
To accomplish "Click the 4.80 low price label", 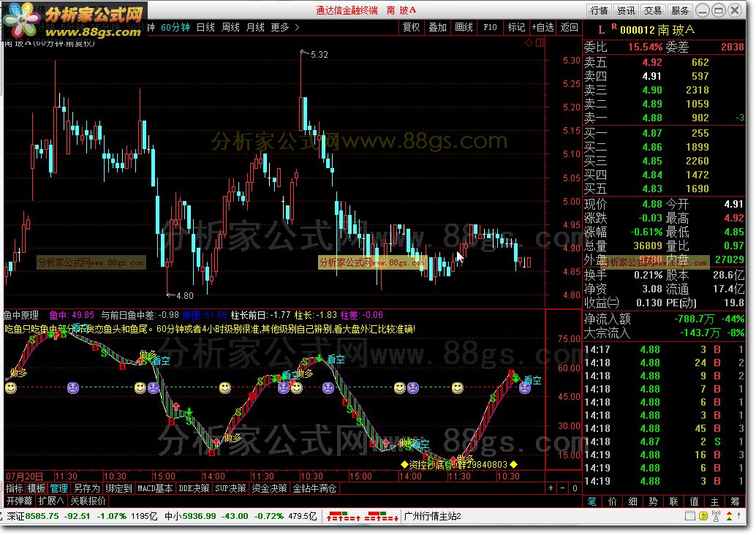I will pyautogui.click(x=185, y=295).
